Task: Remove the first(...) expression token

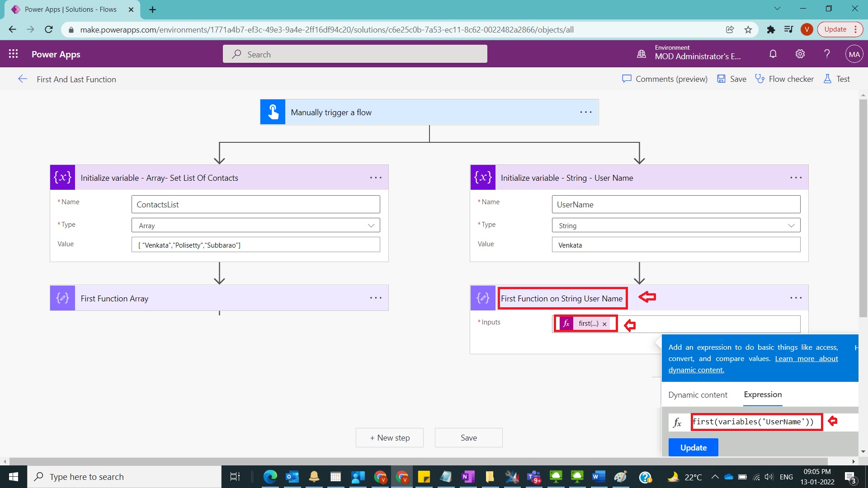Action: tap(604, 324)
